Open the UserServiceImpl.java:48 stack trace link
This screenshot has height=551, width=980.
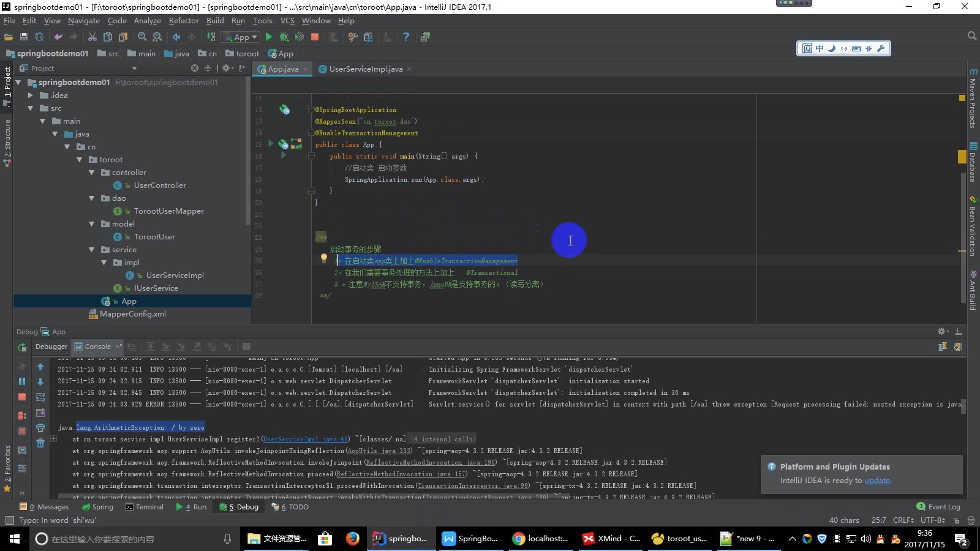tap(306, 439)
